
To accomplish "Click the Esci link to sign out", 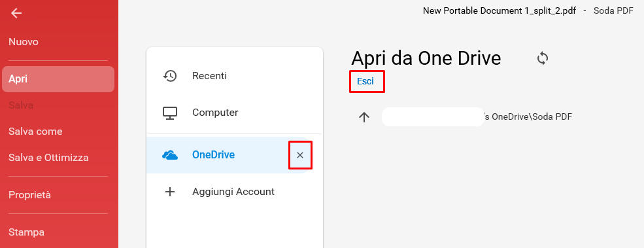I will pos(365,81).
